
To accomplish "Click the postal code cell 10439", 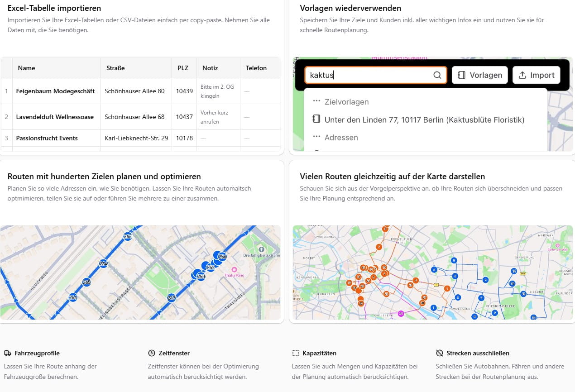I will tap(184, 91).
